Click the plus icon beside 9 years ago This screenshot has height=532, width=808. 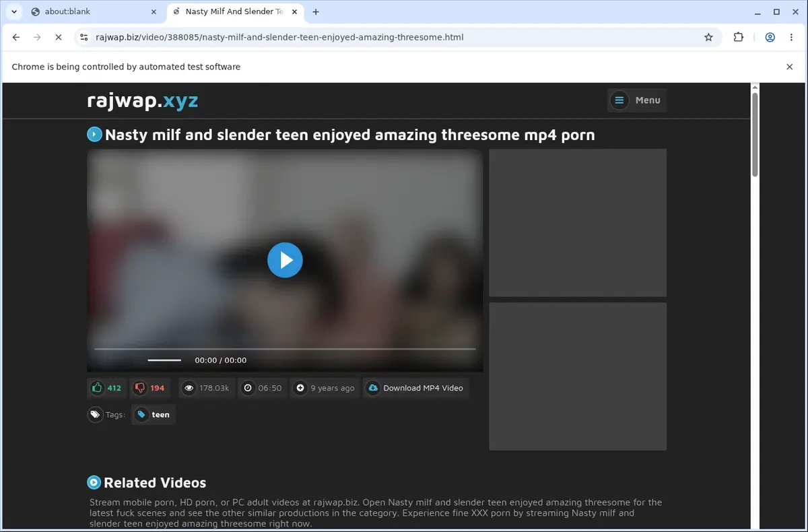(300, 388)
